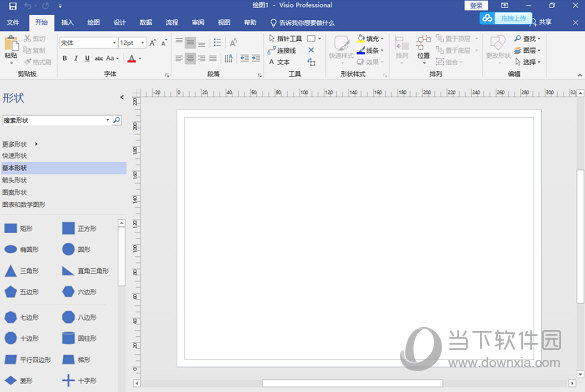Viewport: 585px width, 392px height.
Task: Pick the 三角形 triangle shape
Action: tap(21, 271)
